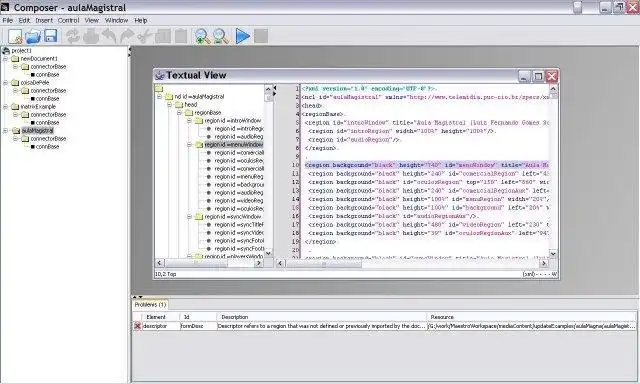Click the Description column header in Problems table
This screenshot has height=384, width=640.
pos(321,317)
